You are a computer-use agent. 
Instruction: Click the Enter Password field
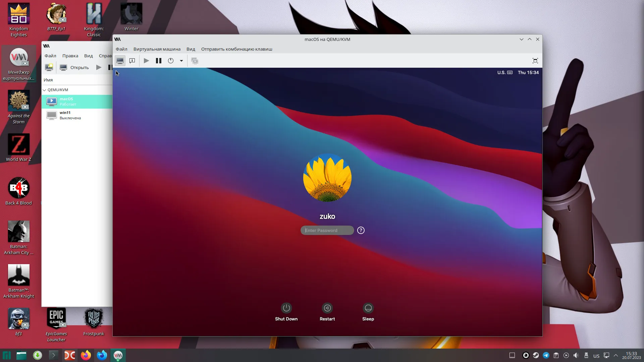[327, 230]
